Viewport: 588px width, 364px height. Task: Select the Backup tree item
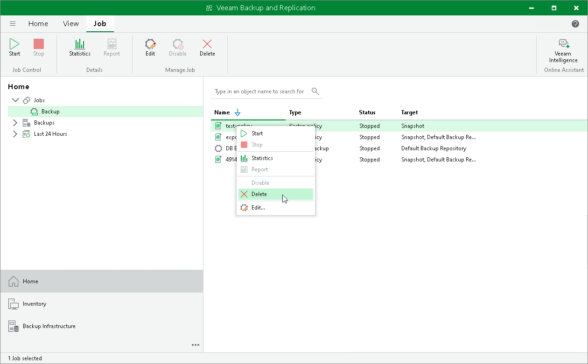pyautogui.click(x=105, y=112)
